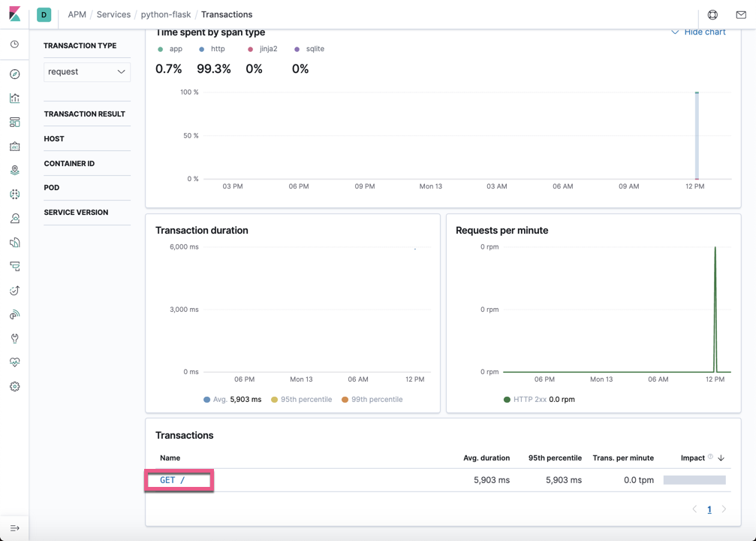Click the Requests per minute chart title
The width and height of the screenshot is (756, 541).
pos(502,230)
